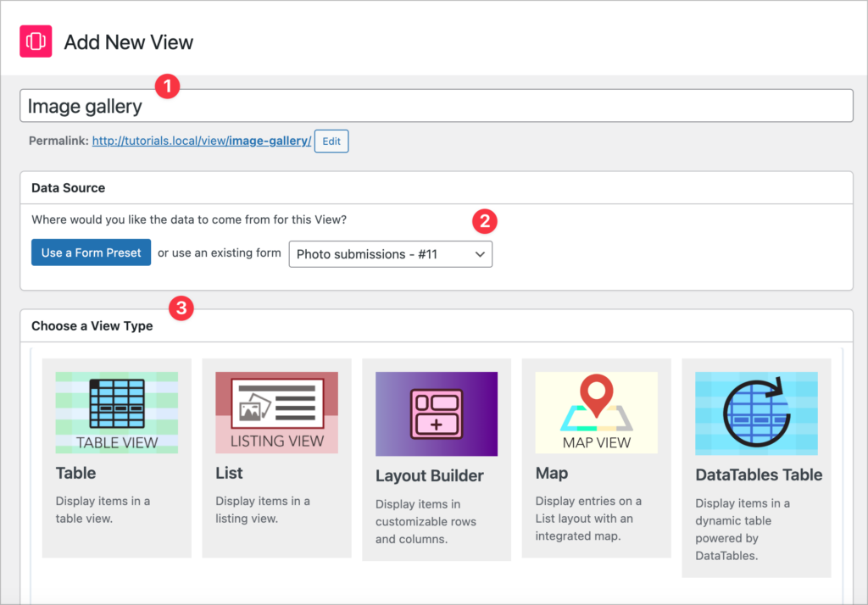
Task: Click the "Map" view type title
Action: 551,474
